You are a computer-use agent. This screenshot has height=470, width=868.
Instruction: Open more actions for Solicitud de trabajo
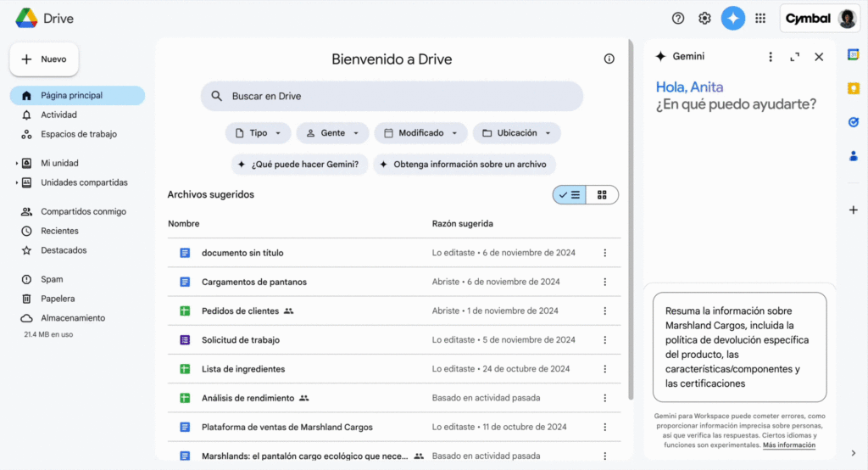click(x=604, y=339)
